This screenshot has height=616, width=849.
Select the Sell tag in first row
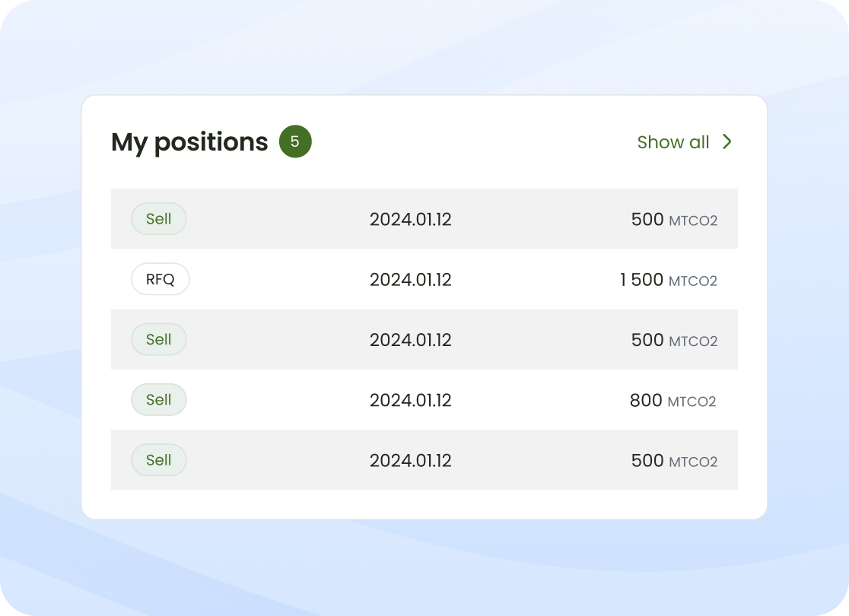[x=159, y=219]
